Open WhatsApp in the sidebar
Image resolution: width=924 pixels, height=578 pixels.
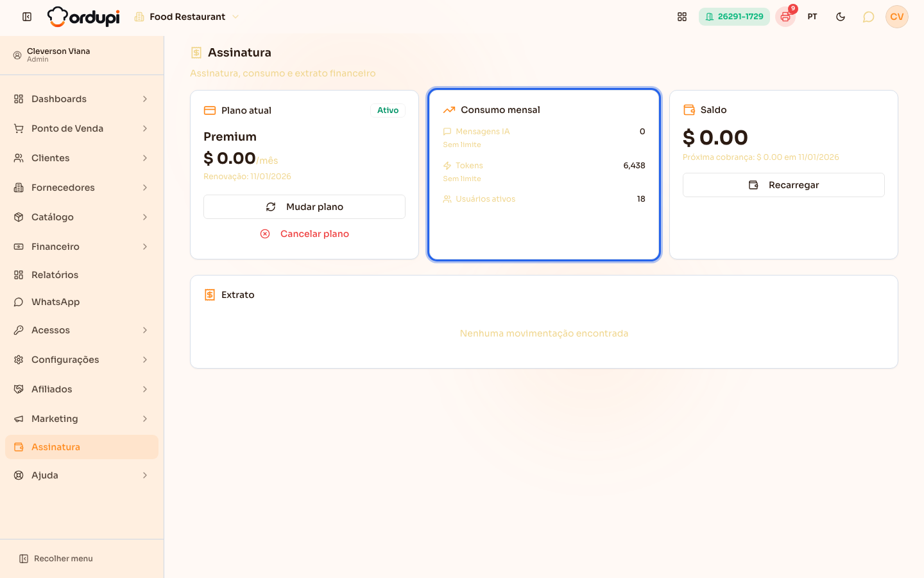[81, 302]
